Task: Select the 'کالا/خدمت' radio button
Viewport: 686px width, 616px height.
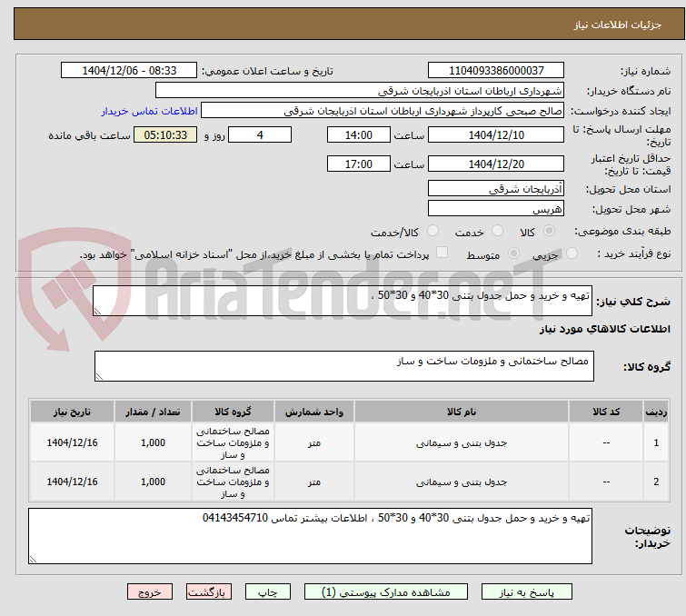Action: (432, 230)
